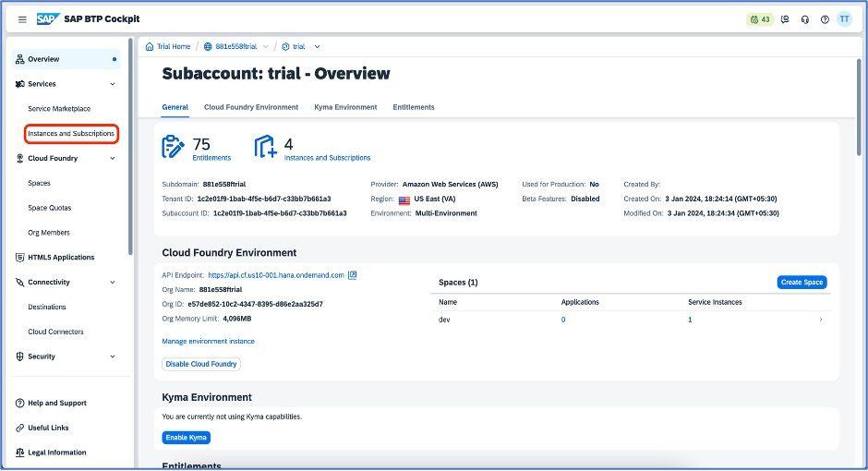Click the Services puzzle icon
Viewport: 868px width, 471px height.
(20, 84)
